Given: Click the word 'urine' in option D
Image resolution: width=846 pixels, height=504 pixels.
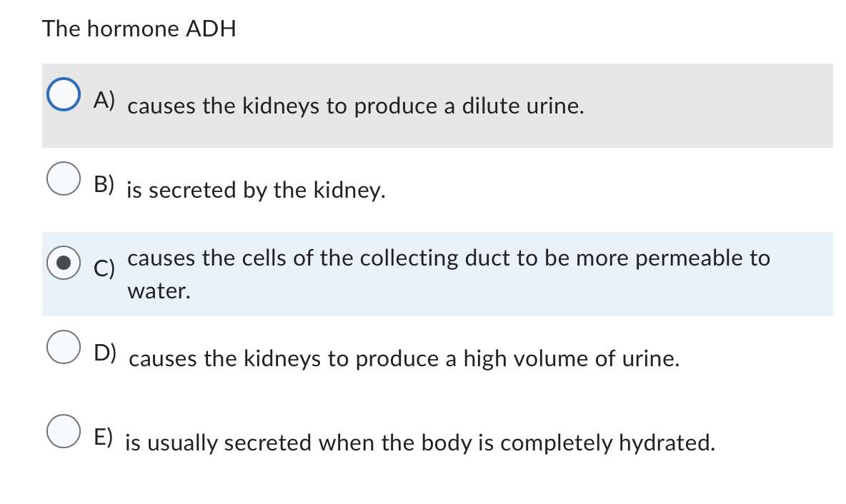Looking at the screenshot, I should tap(650, 359).
